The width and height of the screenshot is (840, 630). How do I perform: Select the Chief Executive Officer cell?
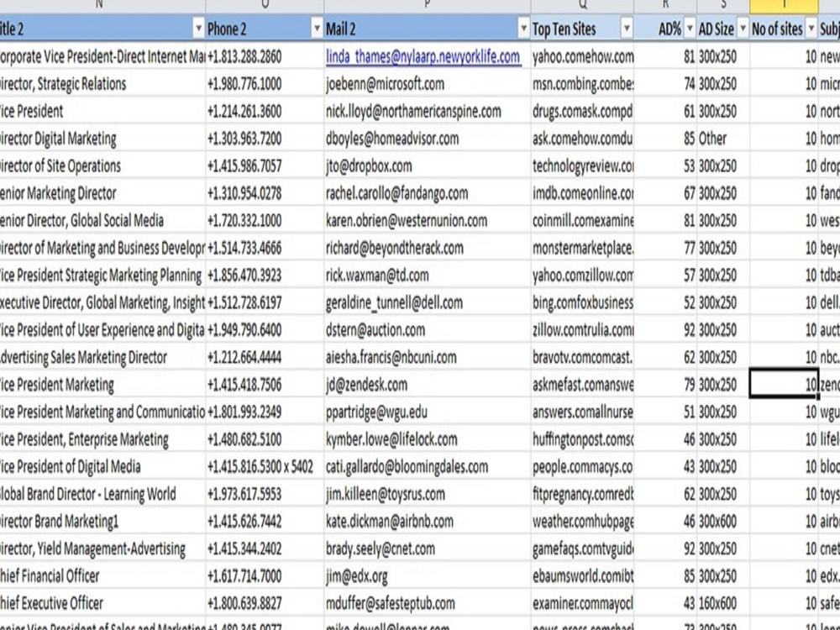tap(102, 602)
